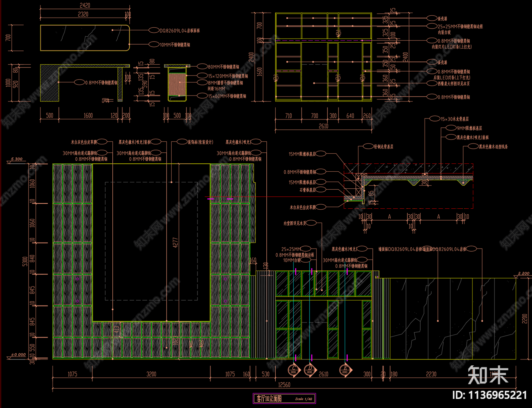The height and width of the screenshot is (408, 532).
Task: Click the 黑灰色橡木造型线条 label
Action: [x=493, y=146]
